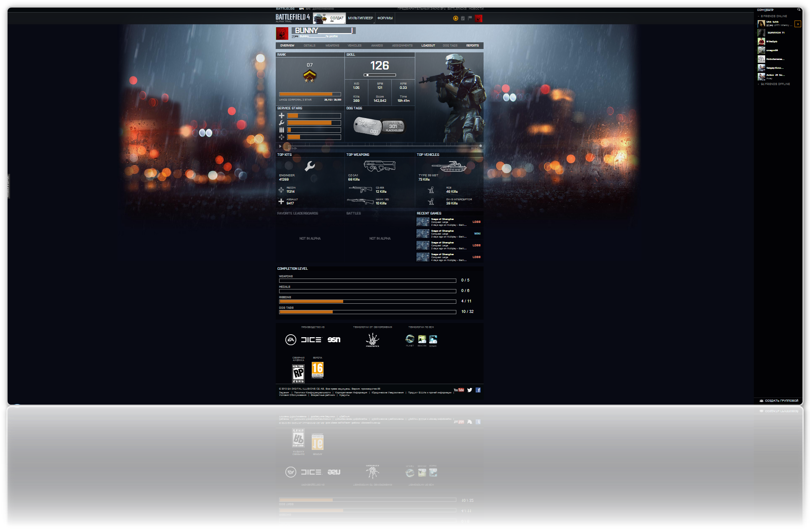Click the CZ-3A1 weapon image
This screenshot has width=810, height=532.
(379, 166)
